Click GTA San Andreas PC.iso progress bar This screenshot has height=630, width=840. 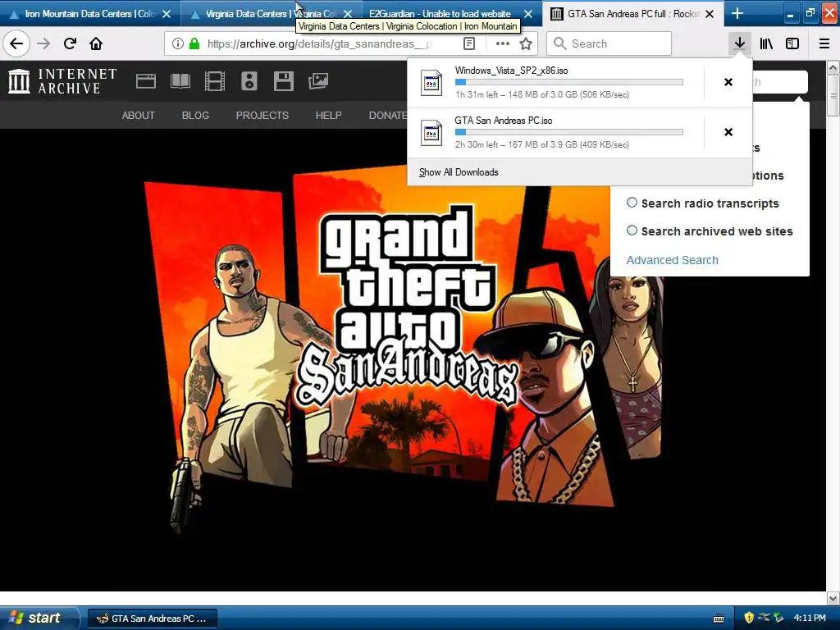(x=569, y=132)
